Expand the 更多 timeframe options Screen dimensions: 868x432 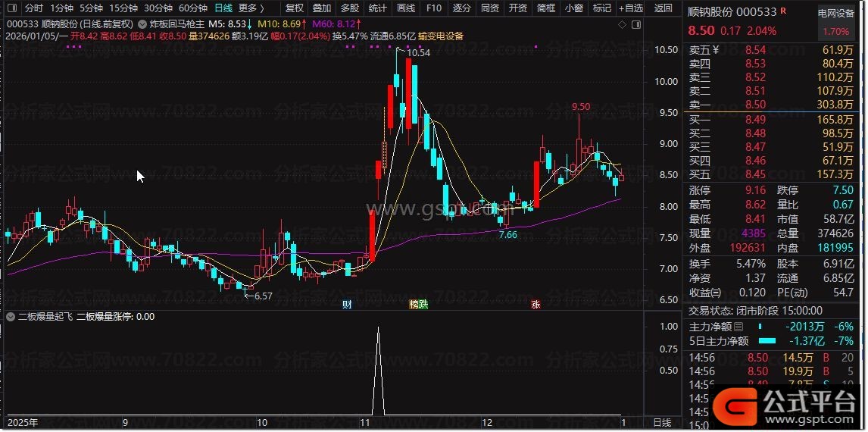coord(251,8)
